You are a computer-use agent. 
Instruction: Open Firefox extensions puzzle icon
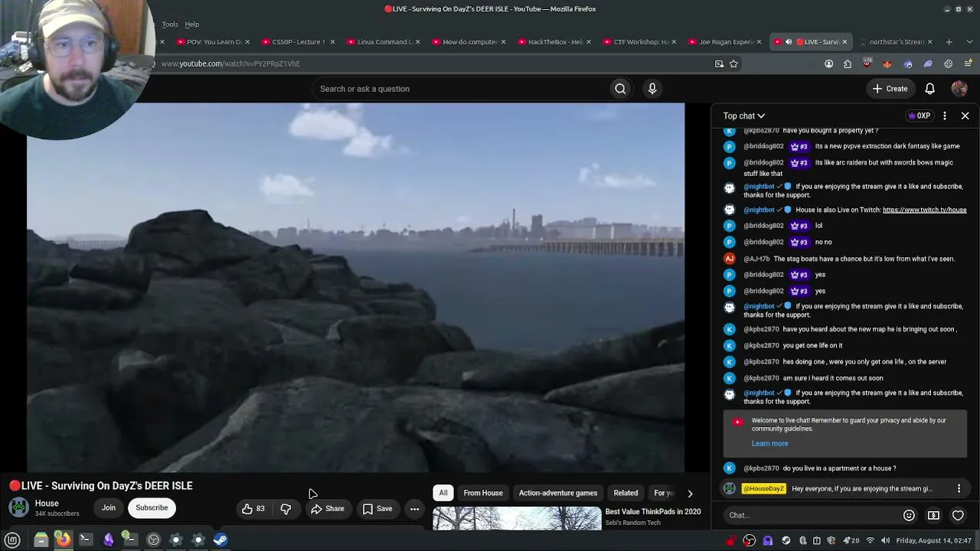(x=848, y=64)
